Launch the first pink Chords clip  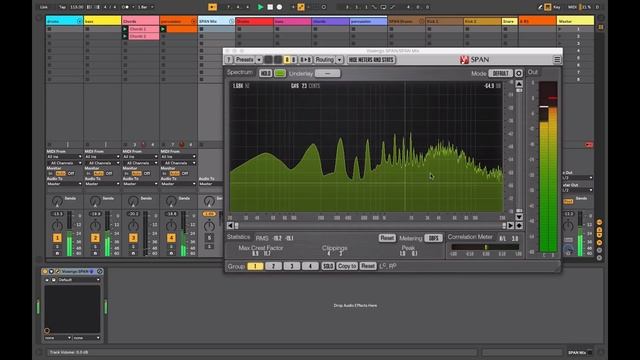tap(125, 29)
